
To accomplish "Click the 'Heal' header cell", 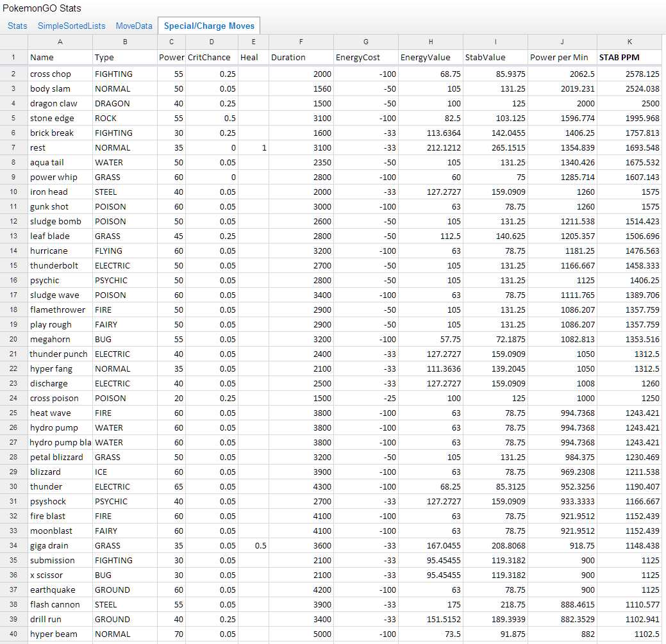I will (x=253, y=57).
